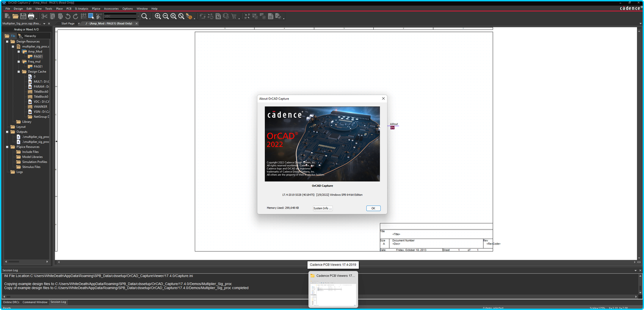
Task: Collapse multiplier_sig_proc design file node
Action: [x=13, y=46]
